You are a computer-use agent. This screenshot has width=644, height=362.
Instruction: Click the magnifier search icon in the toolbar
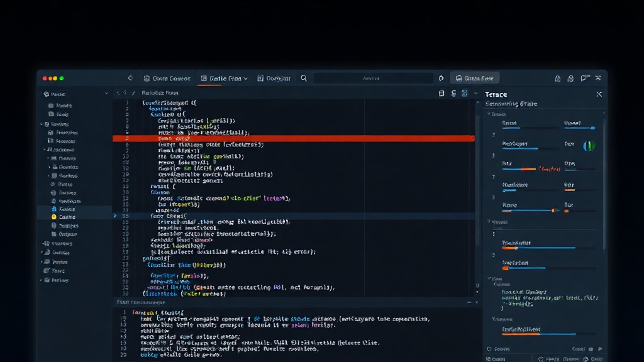click(304, 78)
